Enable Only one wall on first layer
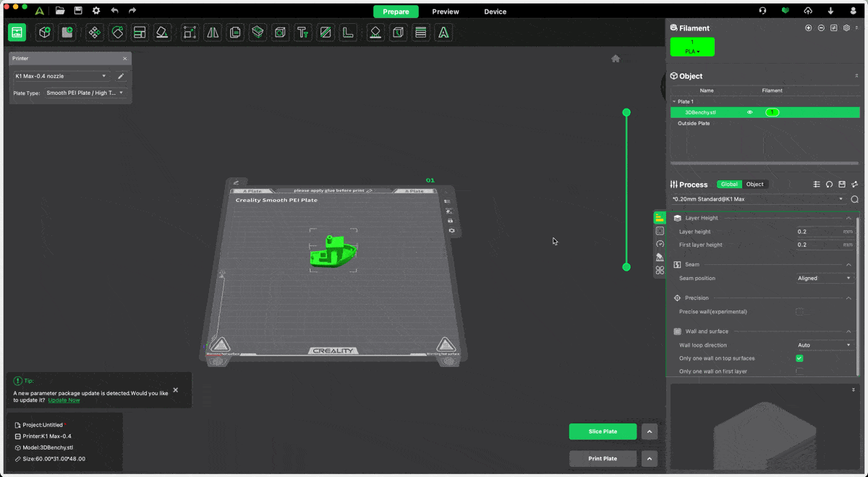868x477 pixels. coord(799,371)
